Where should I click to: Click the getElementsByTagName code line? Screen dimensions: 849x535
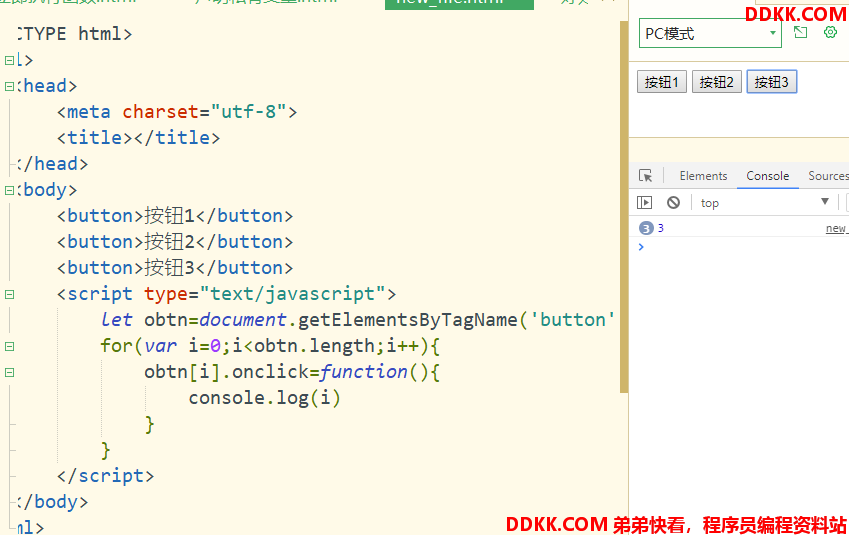click(x=357, y=320)
